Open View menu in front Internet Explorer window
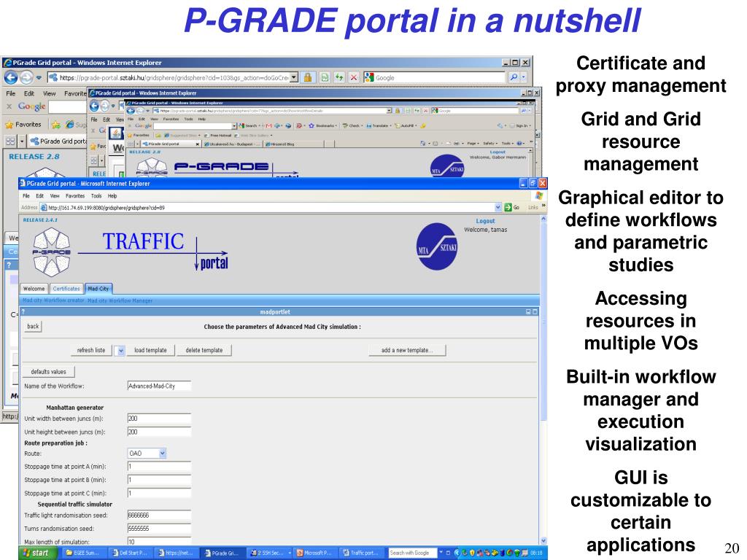Viewport: 747px width, 560px height. pyautogui.click(x=55, y=195)
